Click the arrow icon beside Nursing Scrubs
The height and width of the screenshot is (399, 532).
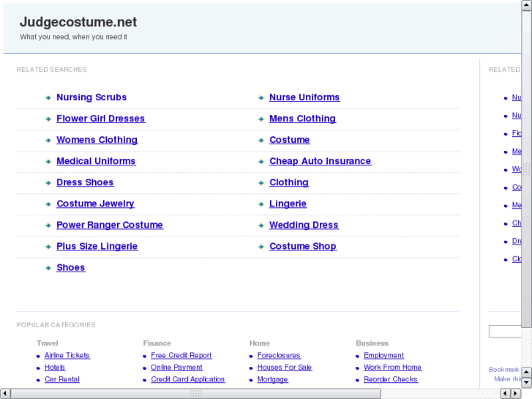tap(48, 98)
